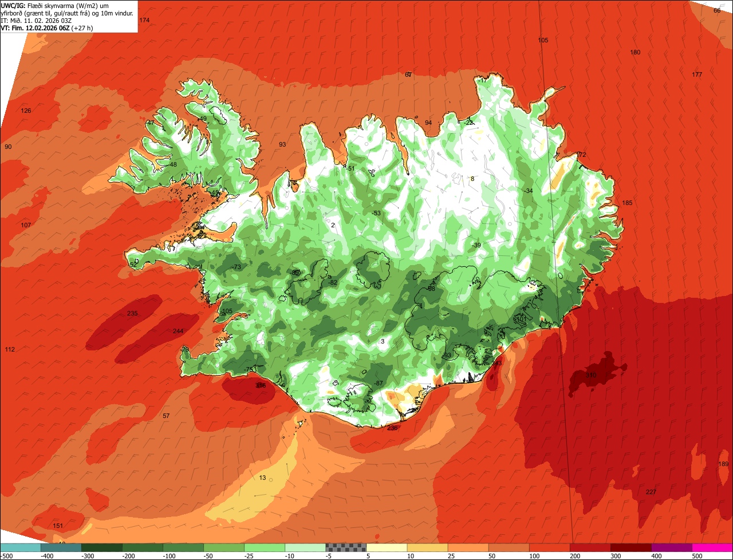Click the 177 value in the northeast ocean
Viewport: 733px width, 560px height.
[697, 74]
